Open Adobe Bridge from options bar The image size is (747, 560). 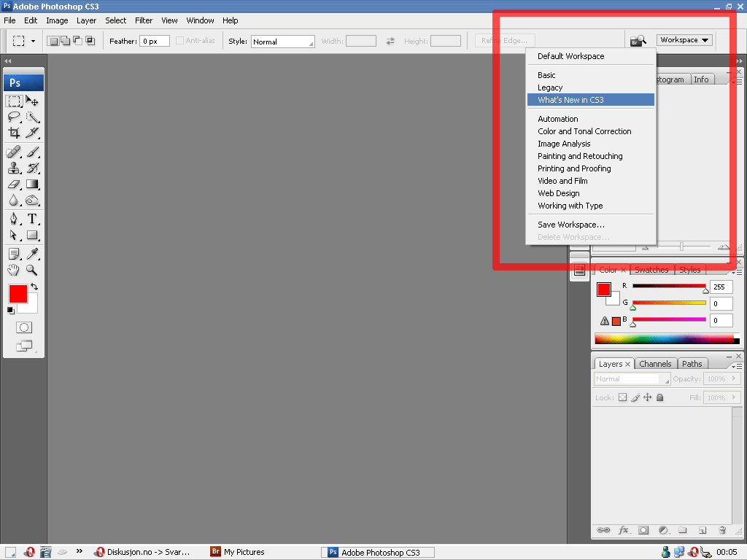point(638,41)
